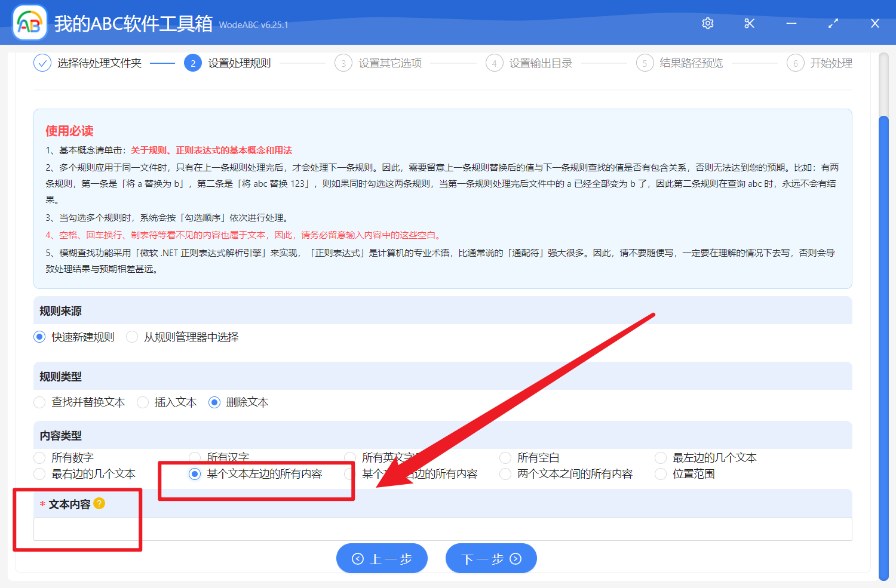Click the step 1 checkmark circle icon
Viewport: 896px width, 588px height.
42,63
